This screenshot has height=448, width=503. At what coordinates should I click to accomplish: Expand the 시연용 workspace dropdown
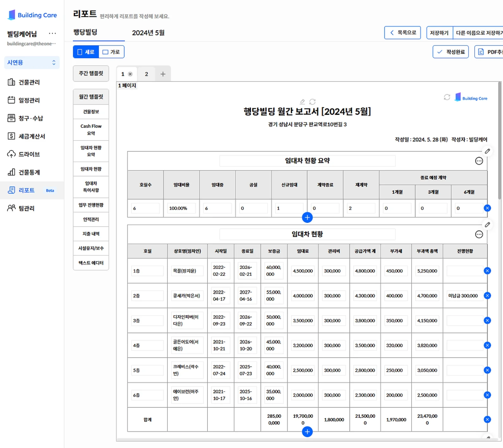click(32, 63)
